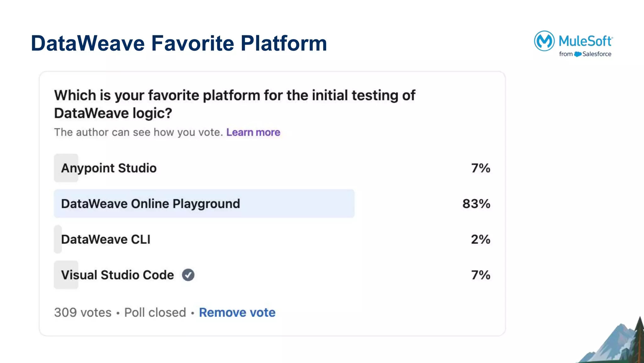This screenshot has width=644, height=363.
Task: Click the 83% result for Online Playground
Action: [476, 204]
